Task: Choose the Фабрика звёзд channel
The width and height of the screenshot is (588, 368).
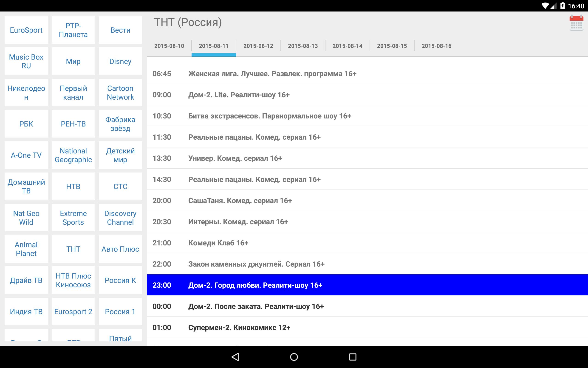Action: (x=120, y=124)
